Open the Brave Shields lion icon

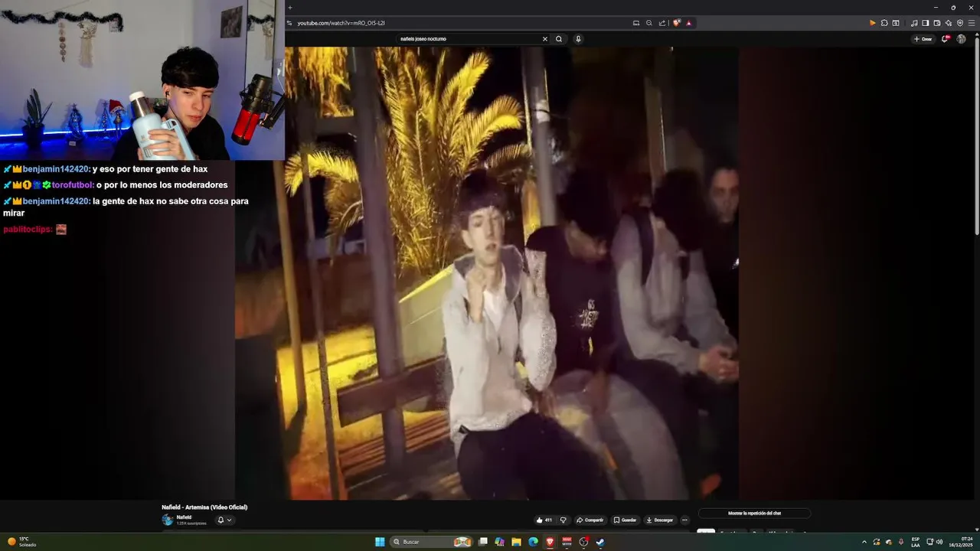[677, 23]
